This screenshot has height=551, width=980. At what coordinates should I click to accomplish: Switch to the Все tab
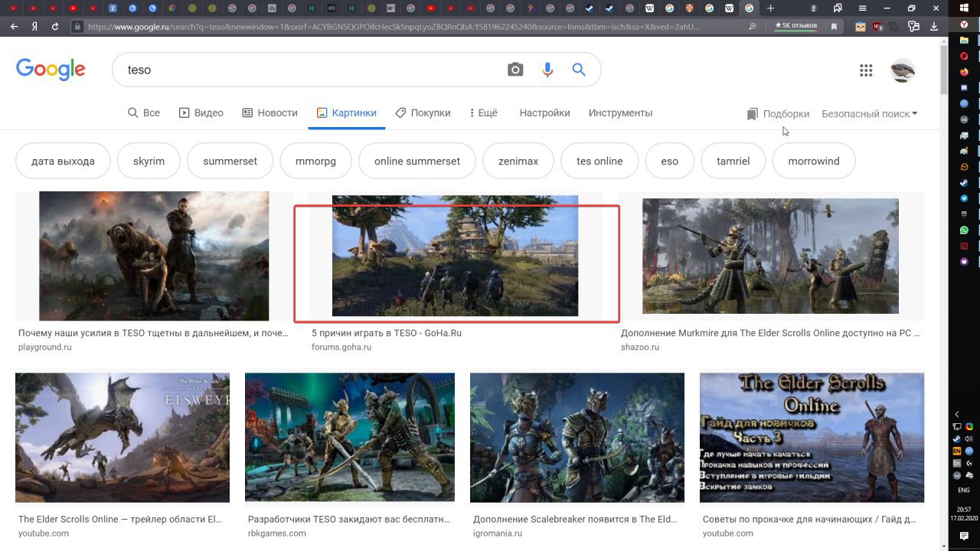pyautogui.click(x=143, y=112)
